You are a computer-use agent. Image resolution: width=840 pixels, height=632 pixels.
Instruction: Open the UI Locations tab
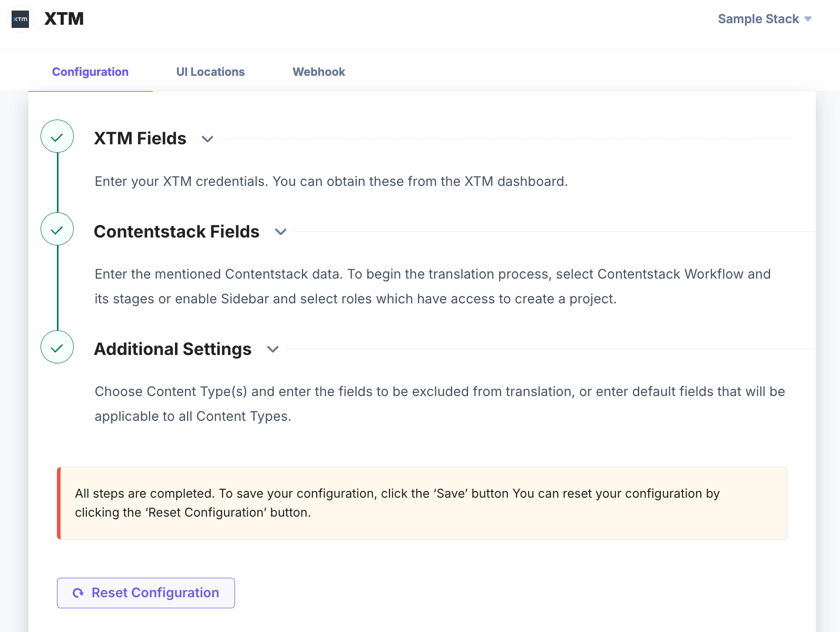210,72
